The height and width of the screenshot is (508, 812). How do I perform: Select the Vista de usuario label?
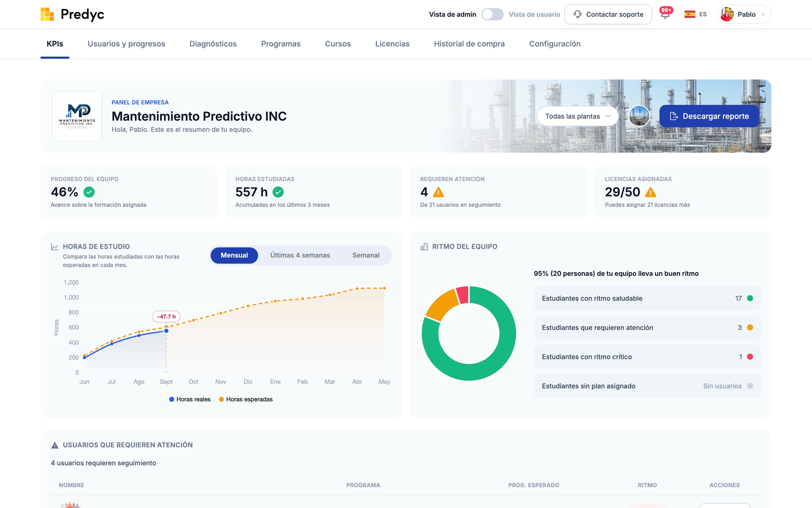click(x=534, y=14)
